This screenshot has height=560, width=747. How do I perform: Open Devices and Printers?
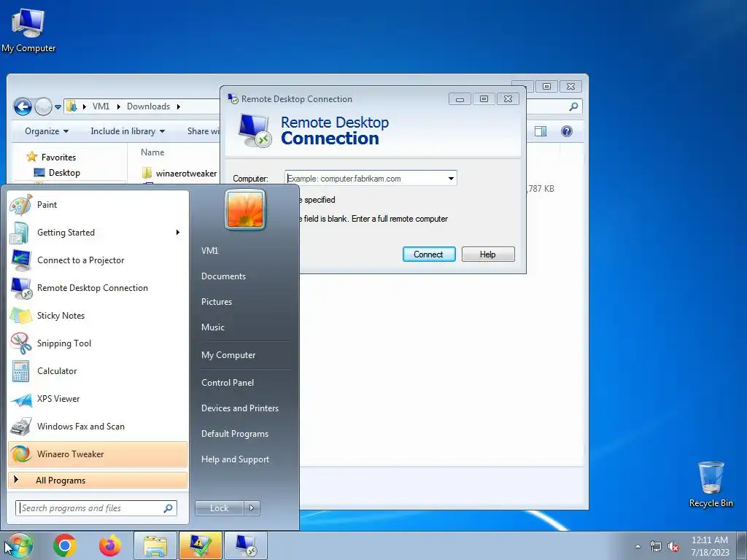(x=239, y=408)
